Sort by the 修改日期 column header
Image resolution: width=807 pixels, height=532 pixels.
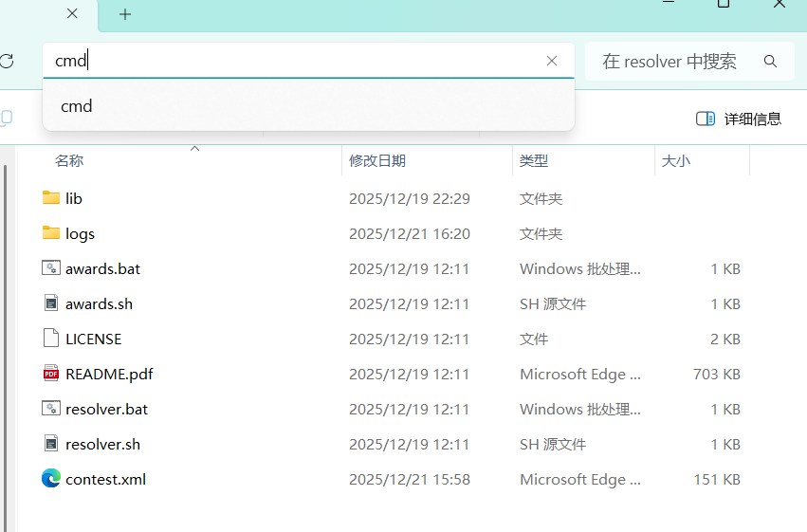377,161
